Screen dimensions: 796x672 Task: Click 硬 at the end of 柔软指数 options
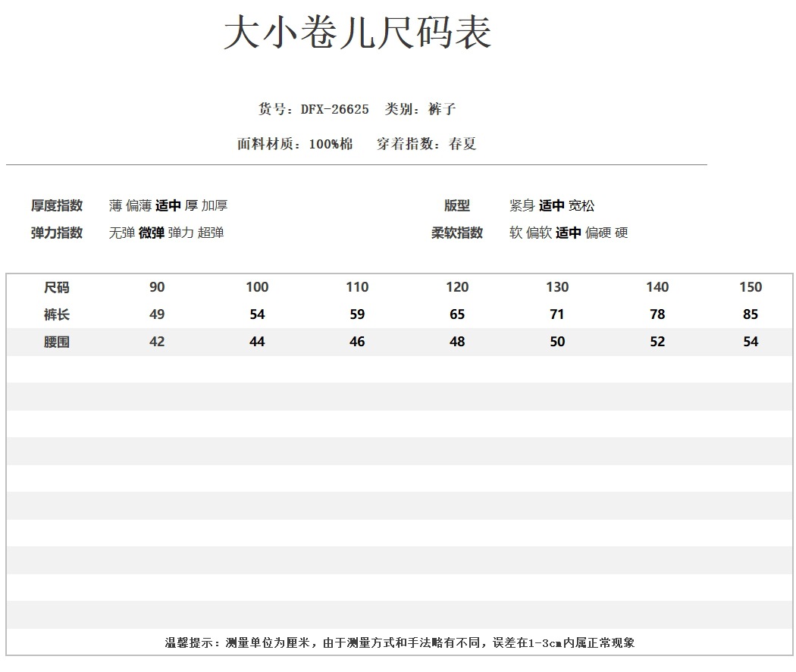[622, 233]
